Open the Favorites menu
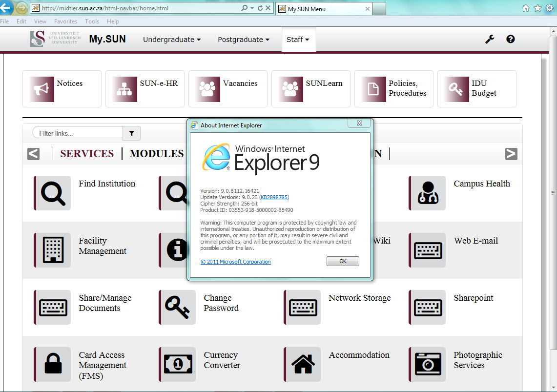Viewport: 557px width, 392px height. pos(66,21)
